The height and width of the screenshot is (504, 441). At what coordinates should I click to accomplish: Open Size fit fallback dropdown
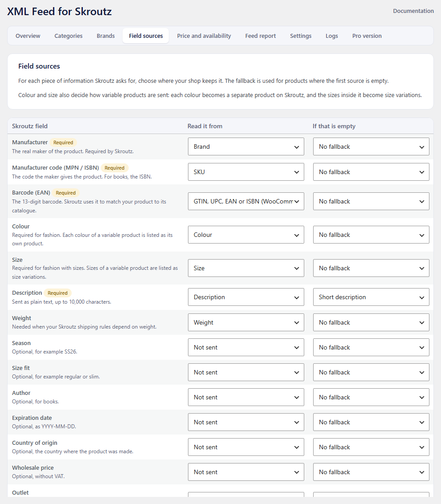[371, 372]
